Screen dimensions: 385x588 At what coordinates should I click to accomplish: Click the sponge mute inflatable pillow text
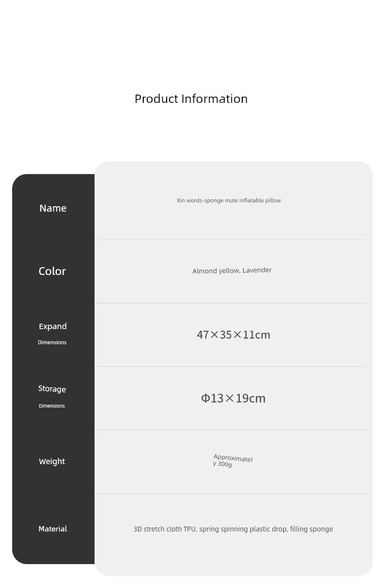(x=242, y=200)
